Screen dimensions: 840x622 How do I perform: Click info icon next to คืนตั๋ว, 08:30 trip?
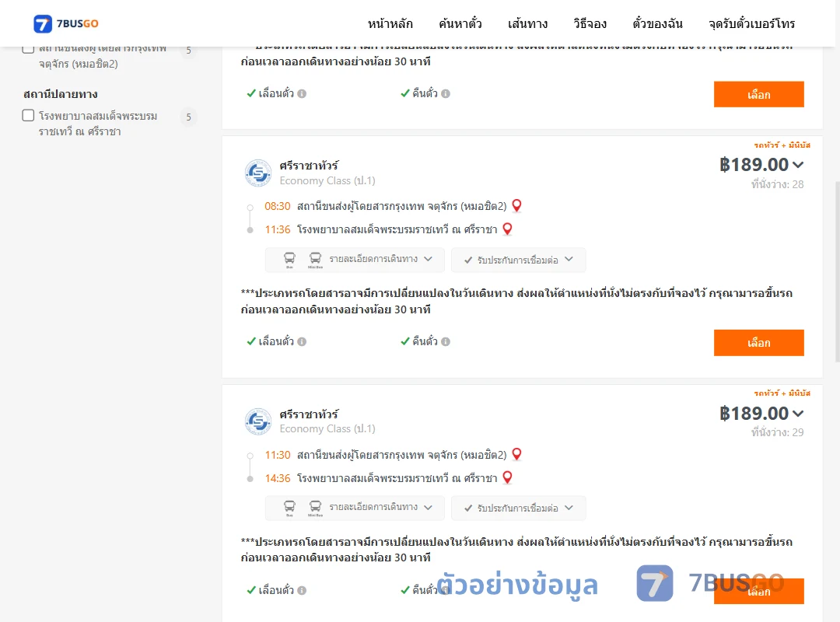coord(446,342)
